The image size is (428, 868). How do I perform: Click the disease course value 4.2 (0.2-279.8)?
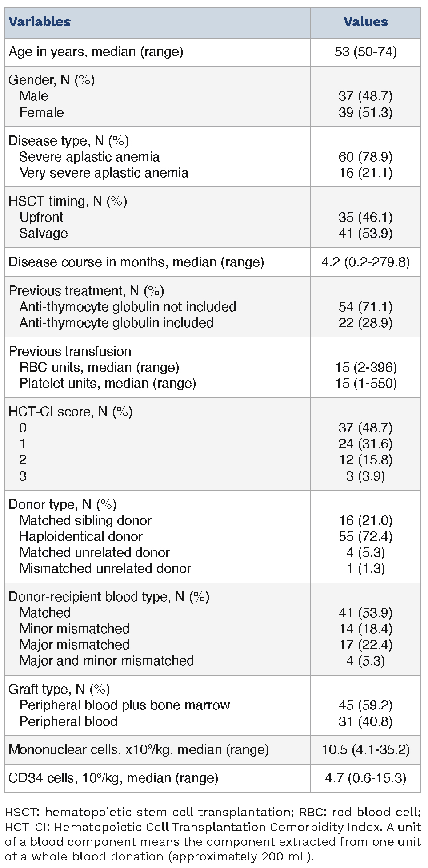coord(365,262)
